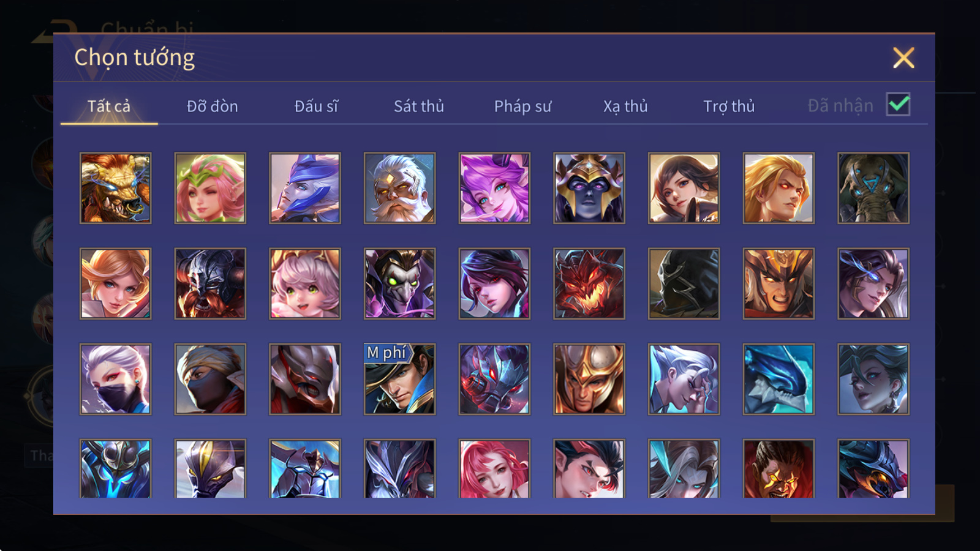Select the golden lion beast hero portrait
The image size is (980, 551).
click(115, 188)
